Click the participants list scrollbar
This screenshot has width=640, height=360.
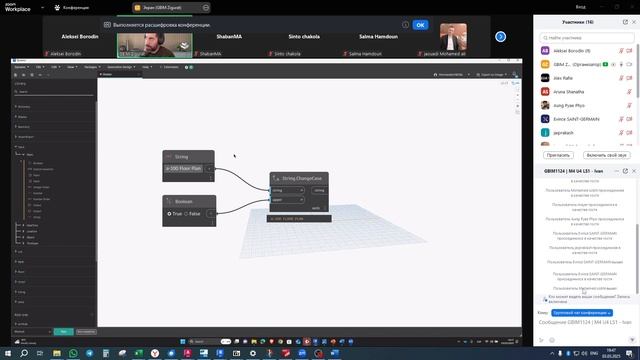(637, 71)
